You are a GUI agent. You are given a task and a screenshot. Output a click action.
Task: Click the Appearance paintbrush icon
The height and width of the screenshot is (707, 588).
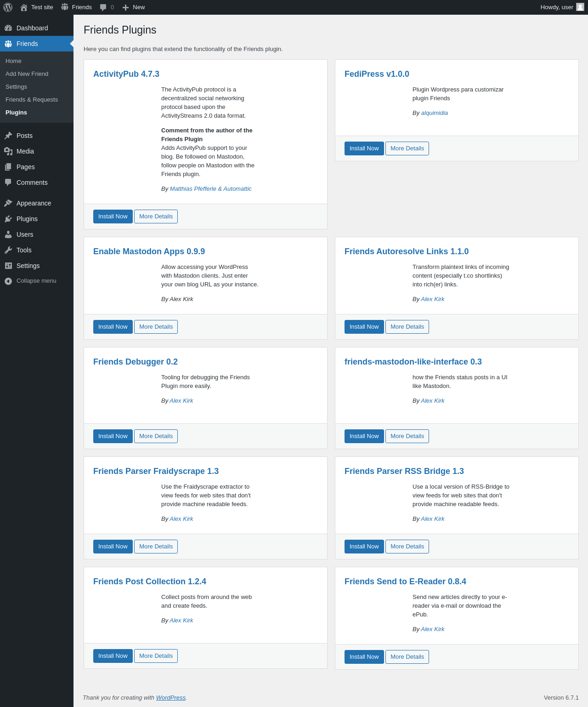(x=8, y=203)
